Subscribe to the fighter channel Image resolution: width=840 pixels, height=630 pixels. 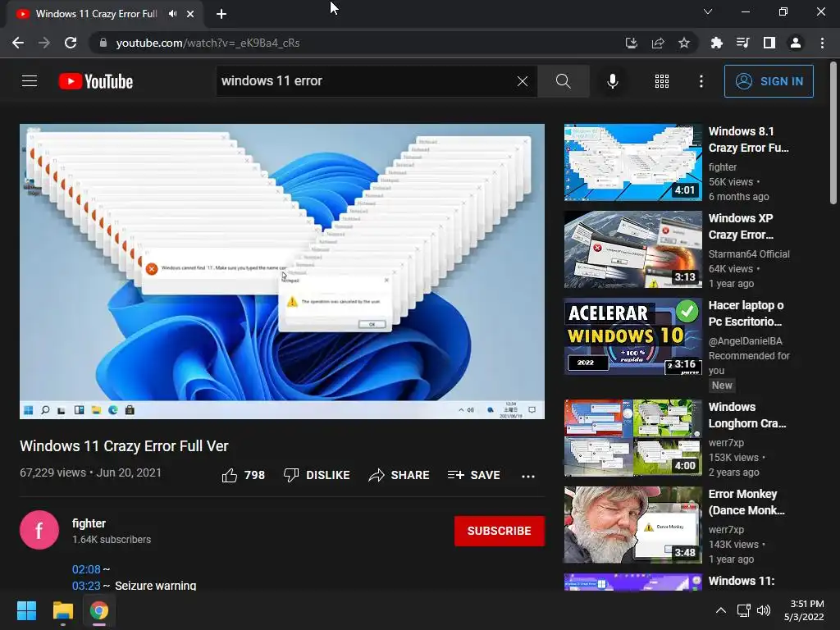click(x=500, y=531)
